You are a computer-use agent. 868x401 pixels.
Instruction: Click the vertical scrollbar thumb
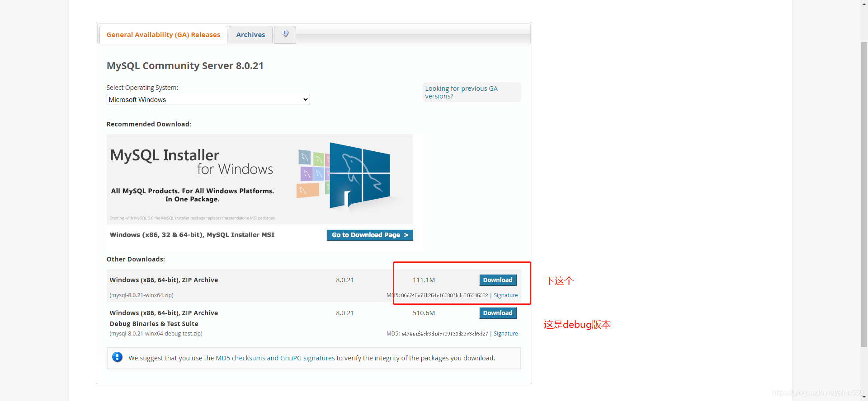pos(864,194)
